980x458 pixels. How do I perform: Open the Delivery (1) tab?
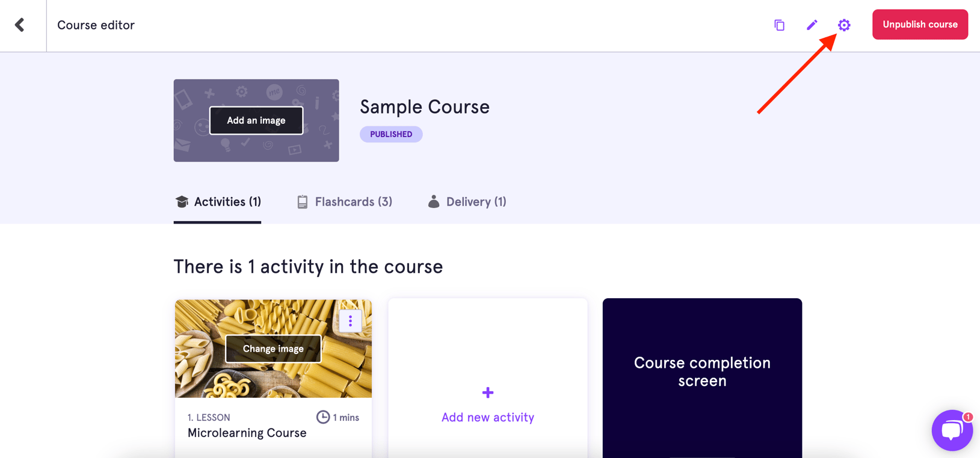point(476,202)
